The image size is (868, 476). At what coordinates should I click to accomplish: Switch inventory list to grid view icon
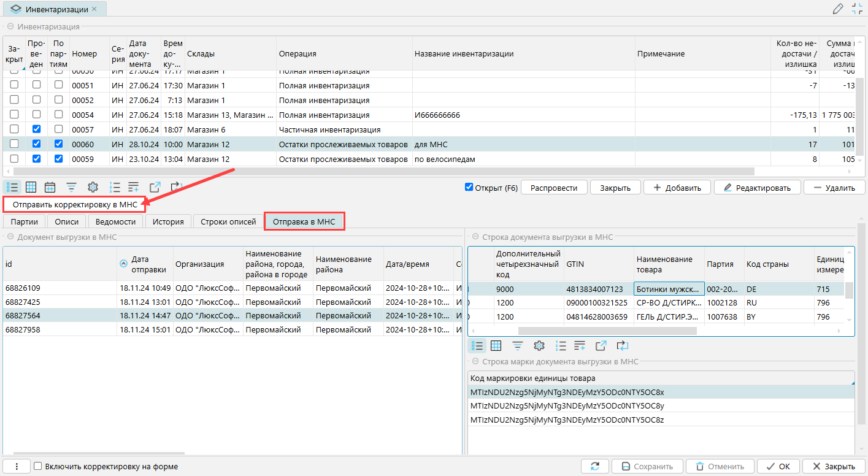tap(31, 187)
